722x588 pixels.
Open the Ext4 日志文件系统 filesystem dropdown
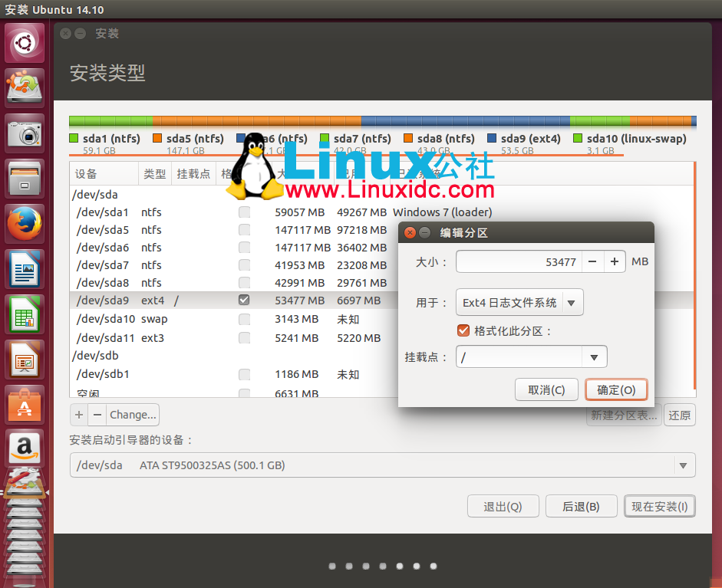(519, 302)
